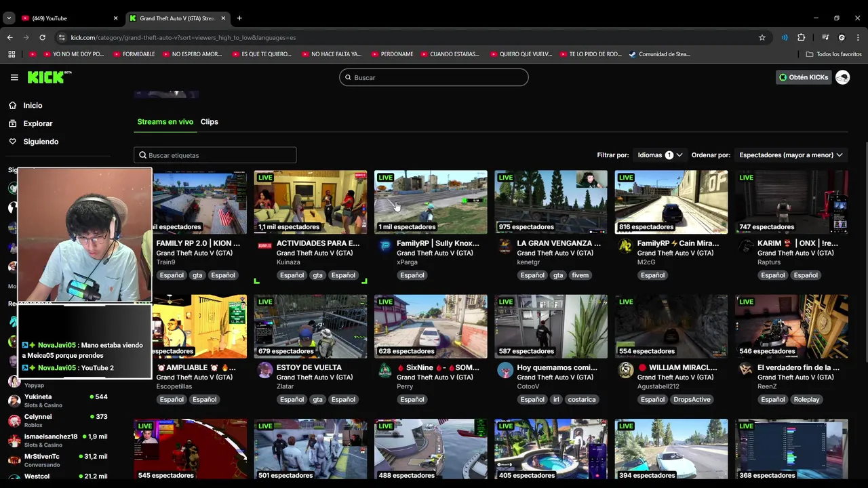Click the Buscar search field
Viewport: 868px width, 488px height.
(x=434, y=77)
